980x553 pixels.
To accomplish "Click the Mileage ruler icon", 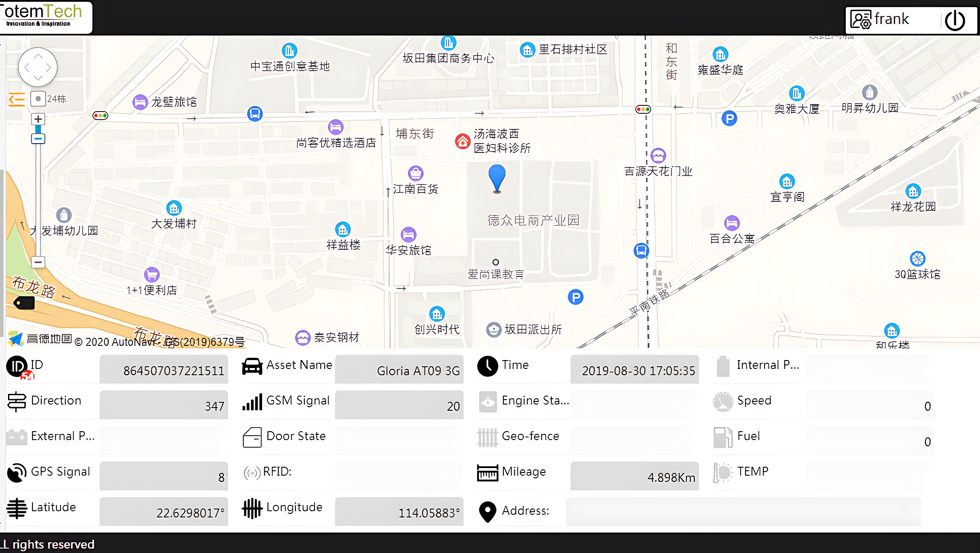I will tap(486, 471).
